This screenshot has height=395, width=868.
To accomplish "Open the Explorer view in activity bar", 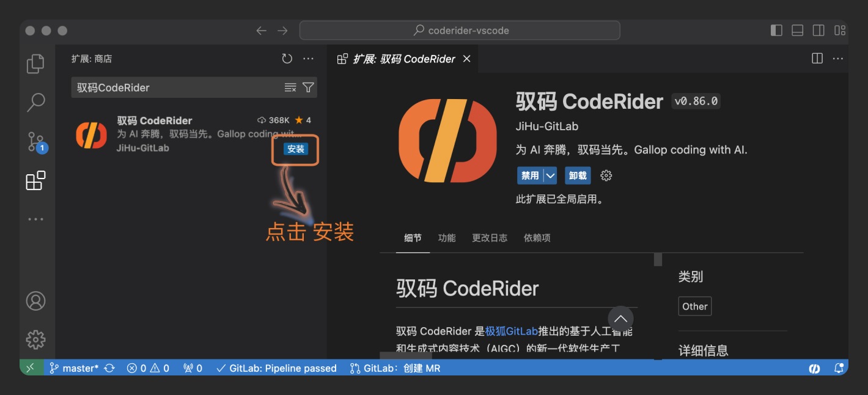I will [x=35, y=64].
